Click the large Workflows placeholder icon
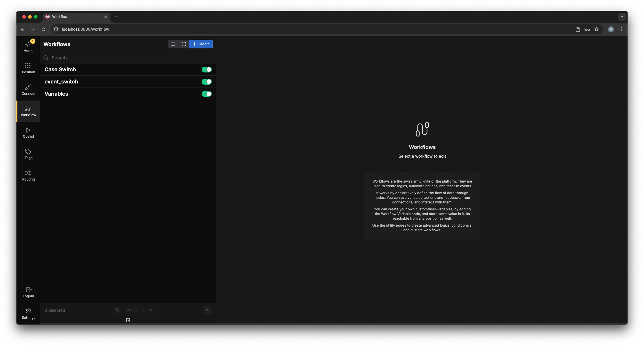The width and height of the screenshot is (644, 346). [422, 129]
